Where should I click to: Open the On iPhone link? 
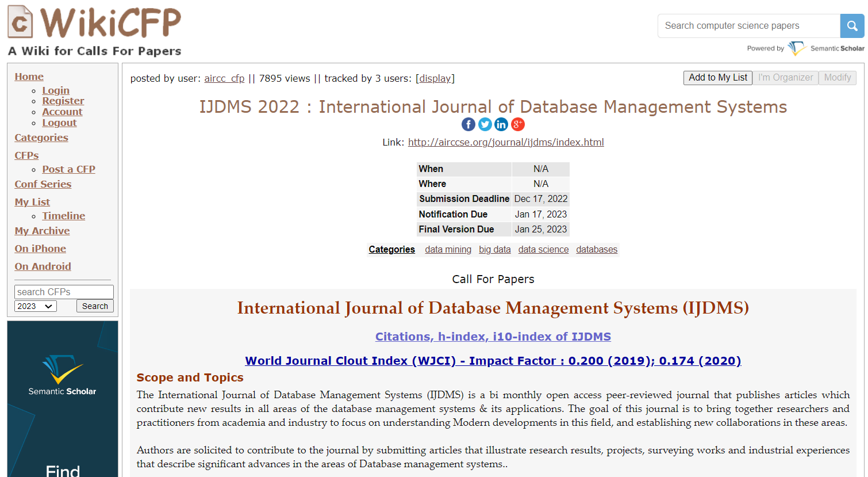(x=40, y=249)
